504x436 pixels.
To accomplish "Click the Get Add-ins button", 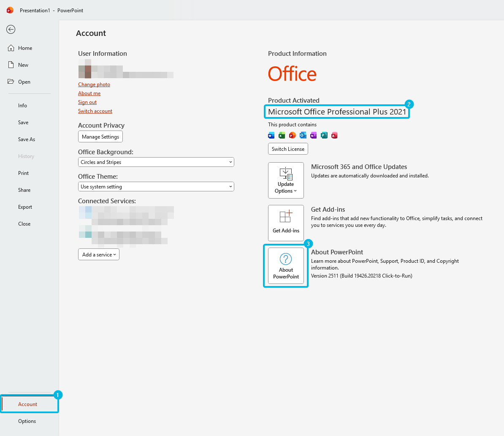I will (286, 223).
